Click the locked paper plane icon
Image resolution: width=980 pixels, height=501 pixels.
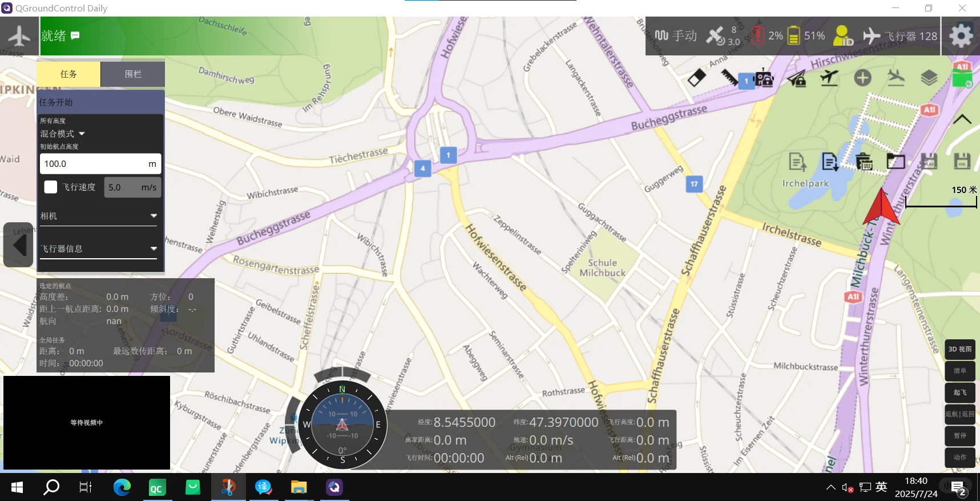click(797, 78)
